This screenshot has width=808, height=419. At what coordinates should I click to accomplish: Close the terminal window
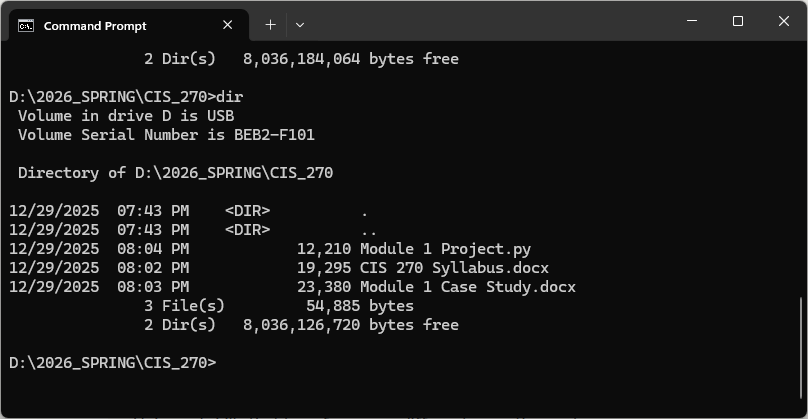click(784, 21)
